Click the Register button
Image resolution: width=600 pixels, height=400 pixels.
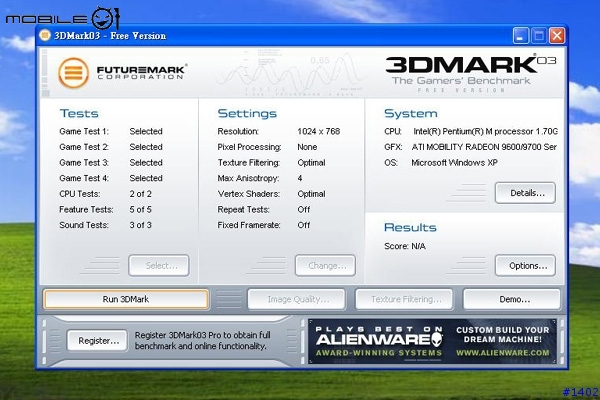(97, 340)
